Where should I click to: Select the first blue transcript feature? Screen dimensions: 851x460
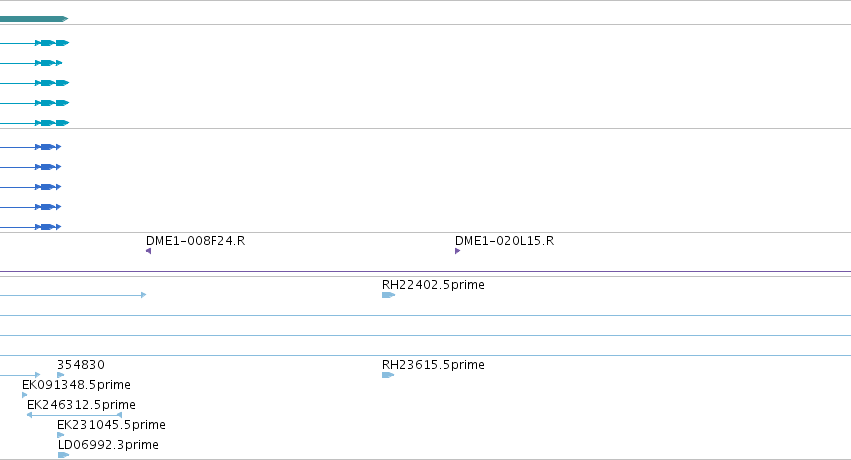click(30, 147)
